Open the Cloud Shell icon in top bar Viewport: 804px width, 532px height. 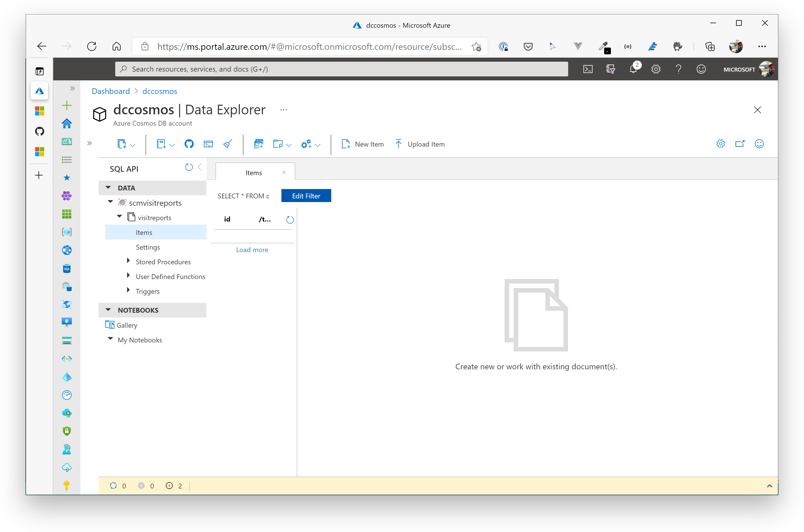(x=588, y=69)
